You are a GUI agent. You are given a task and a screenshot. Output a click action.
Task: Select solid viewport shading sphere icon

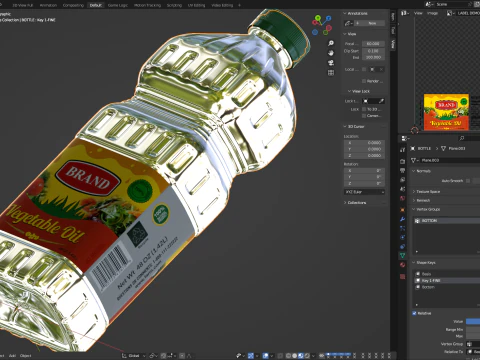(x=295, y=356)
